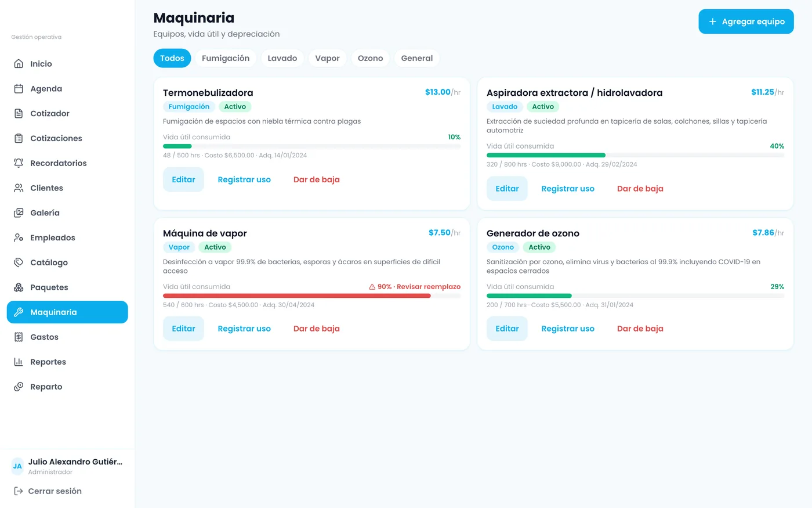Edit the Generador de ozono

[x=507, y=329]
